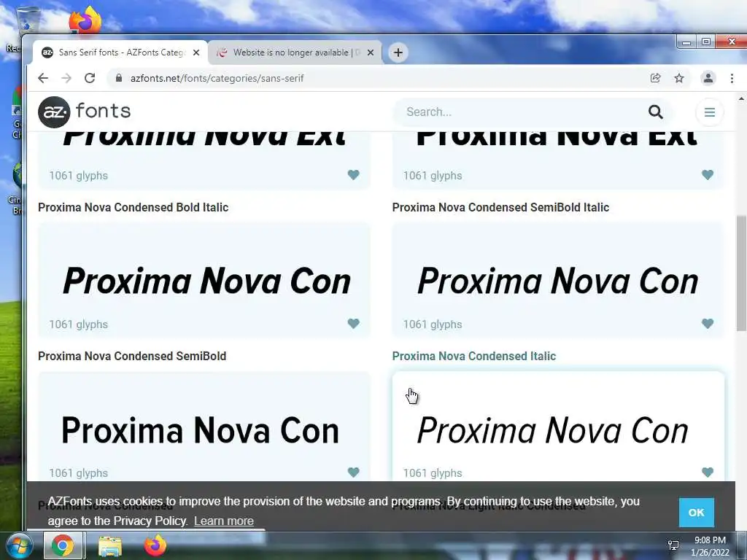Screen dimensions: 747x560
Task: Click the Recycle Bin desktop icon
Action: (27, 21)
